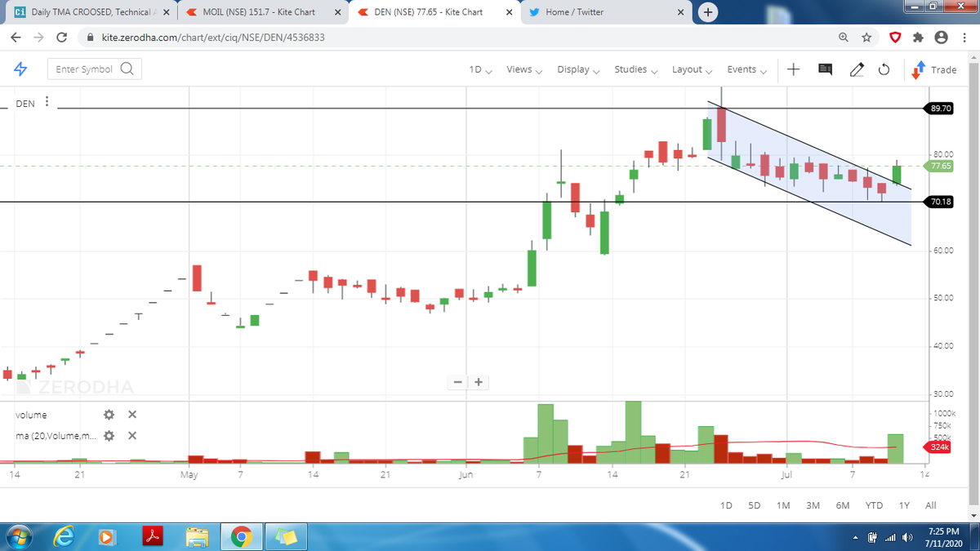This screenshot has height=551, width=980.
Task: Remove the ma (20,Volume) study
Action: click(x=132, y=436)
